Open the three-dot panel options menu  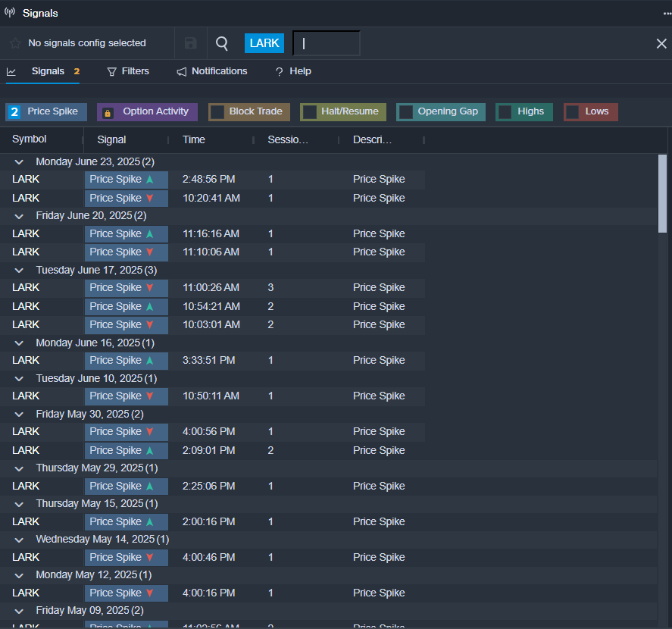point(667,14)
